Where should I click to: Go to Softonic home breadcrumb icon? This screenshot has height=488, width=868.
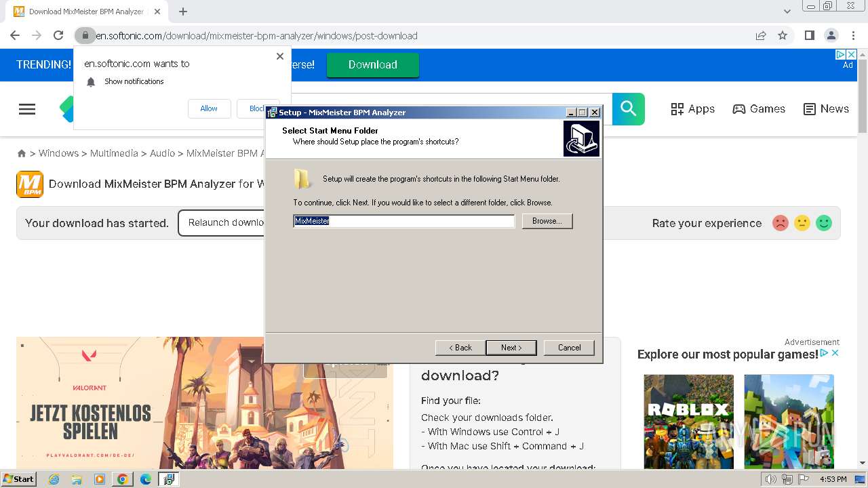point(22,154)
